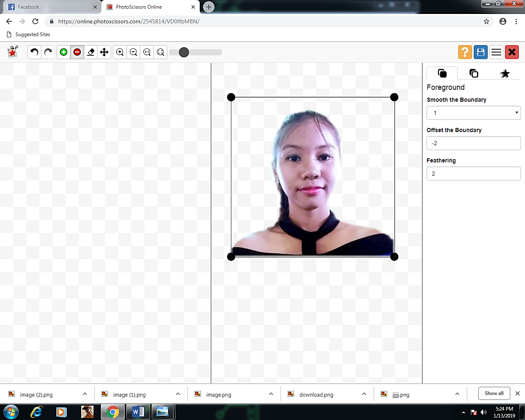Viewport: 525px width, 420px height.
Task: Zoom in with magnifier plus icon
Action: click(120, 52)
